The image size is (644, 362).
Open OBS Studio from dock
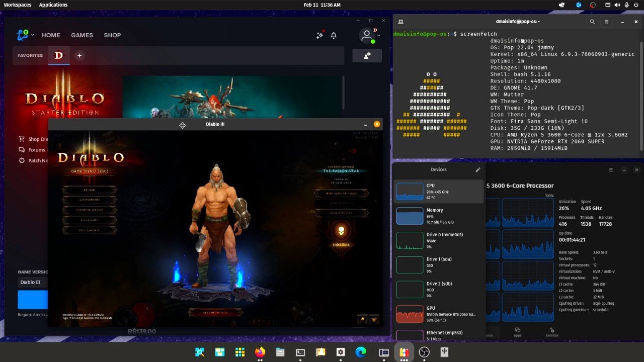(424, 352)
